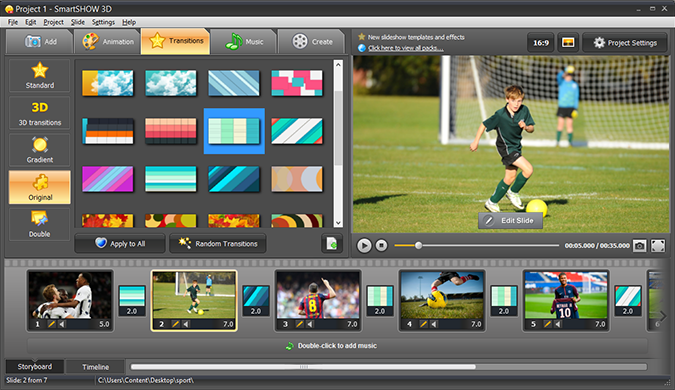
Task: Choose the pink and teal blocks transition
Action: [297, 83]
